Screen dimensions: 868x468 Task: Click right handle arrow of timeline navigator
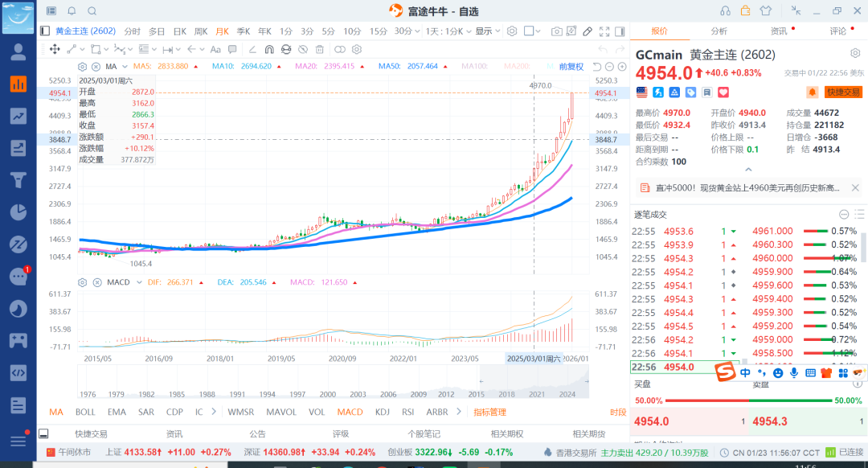pyautogui.click(x=586, y=381)
